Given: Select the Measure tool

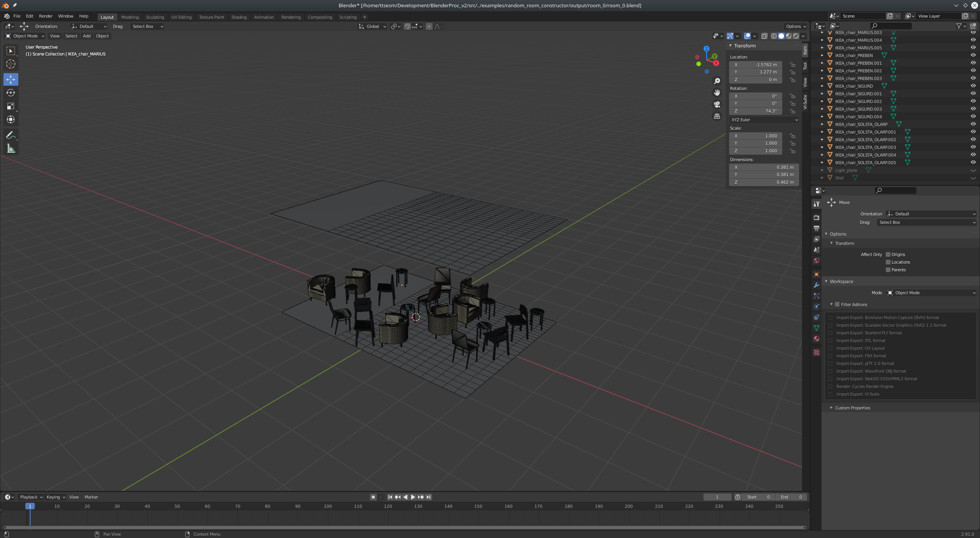Looking at the screenshot, I should pos(10,148).
